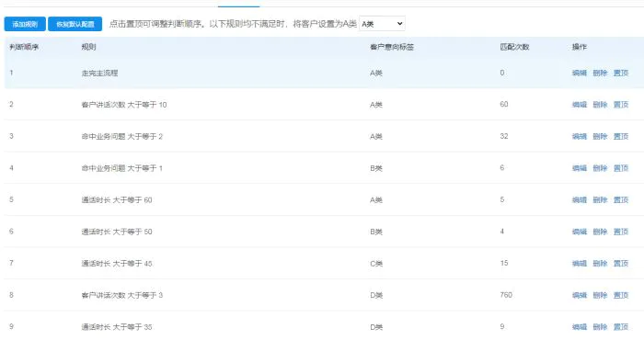
Task: Select rule text 命中业务问题 大于等于 1
Action: click(122, 168)
